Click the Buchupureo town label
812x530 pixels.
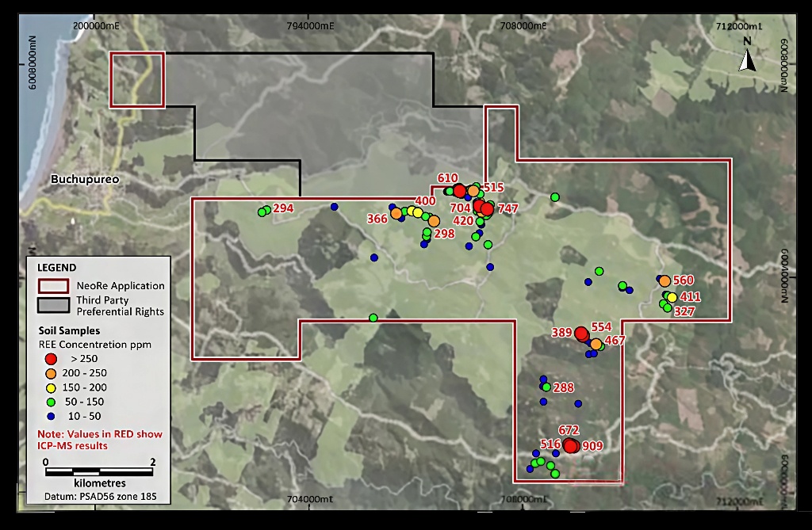click(x=85, y=180)
